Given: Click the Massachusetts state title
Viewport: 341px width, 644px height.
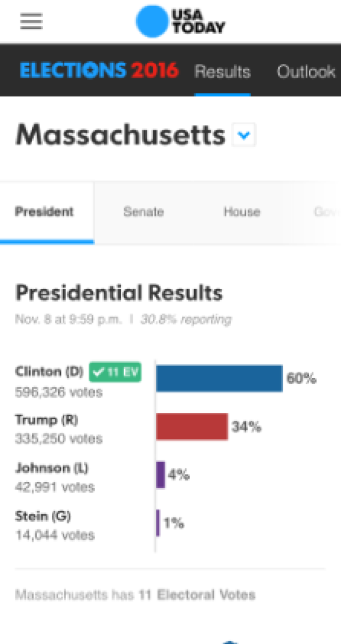Looking at the screenshot, I should point(120,134).
